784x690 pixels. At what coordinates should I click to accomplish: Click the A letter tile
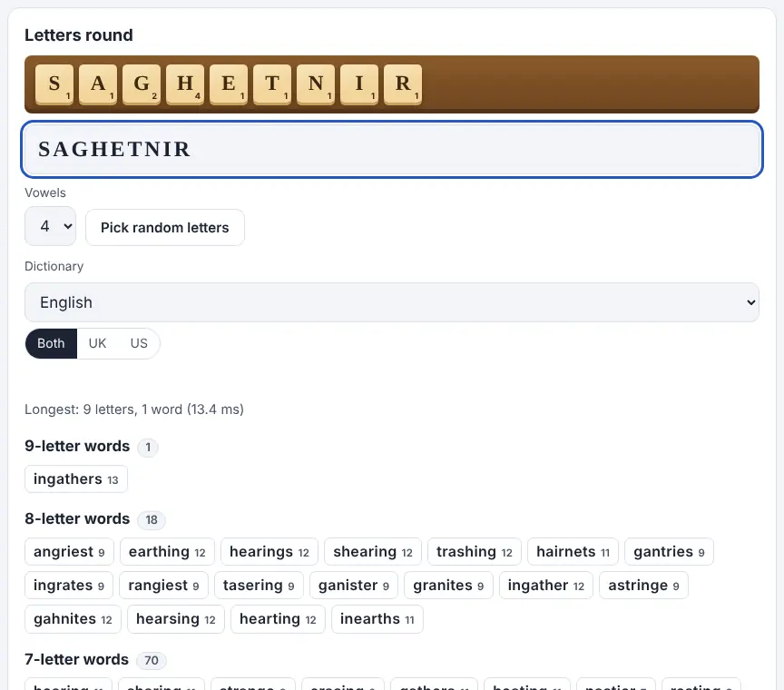click(98, 84)
